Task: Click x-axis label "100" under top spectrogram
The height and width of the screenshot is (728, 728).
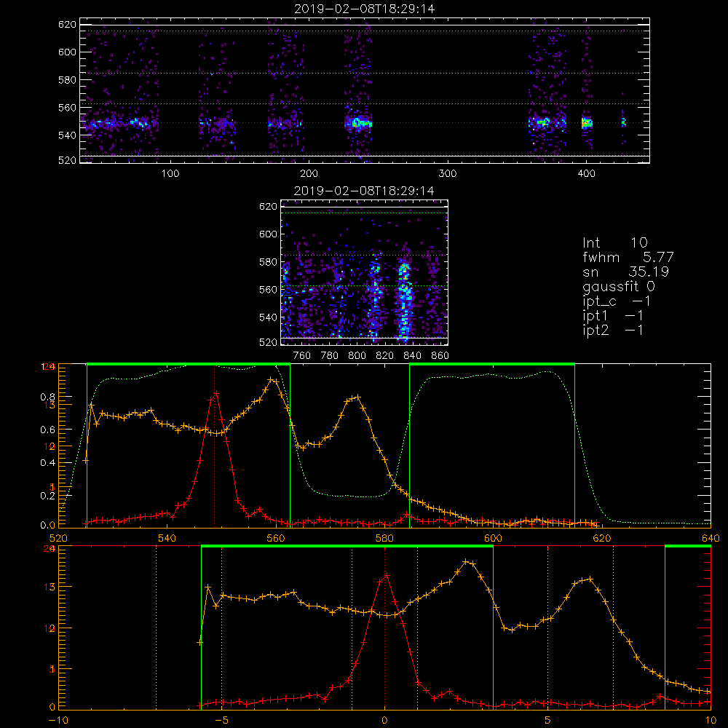Action: click(170, 174)
